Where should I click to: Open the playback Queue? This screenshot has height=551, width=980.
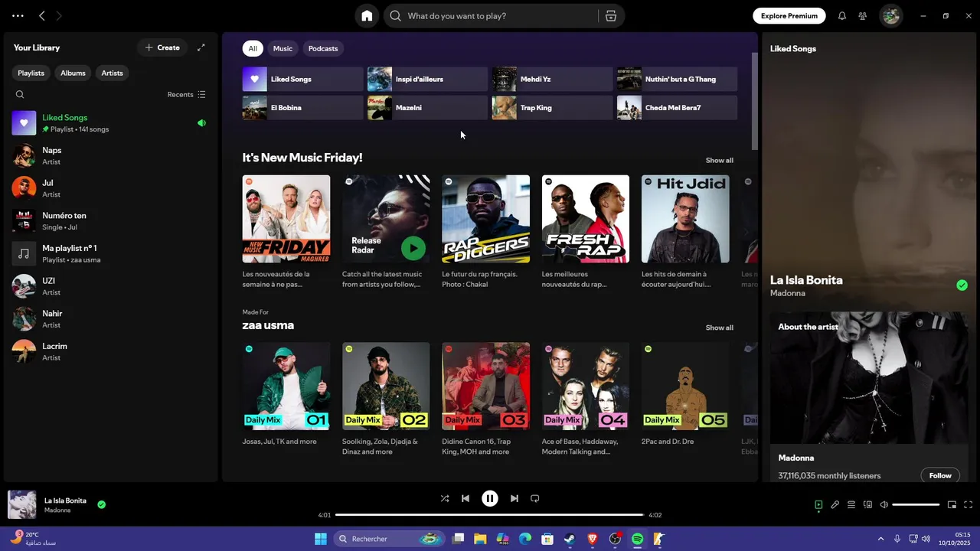tap(851, 505)
